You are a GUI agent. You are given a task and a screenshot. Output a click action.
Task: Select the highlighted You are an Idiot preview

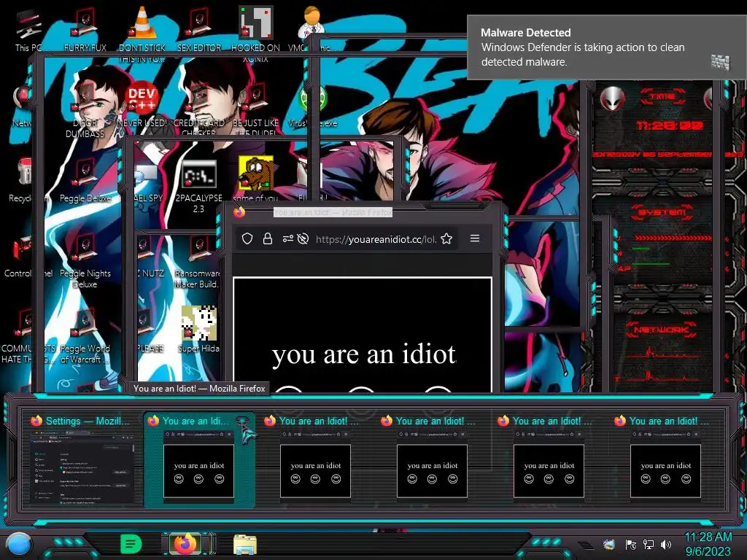[198, 459]
